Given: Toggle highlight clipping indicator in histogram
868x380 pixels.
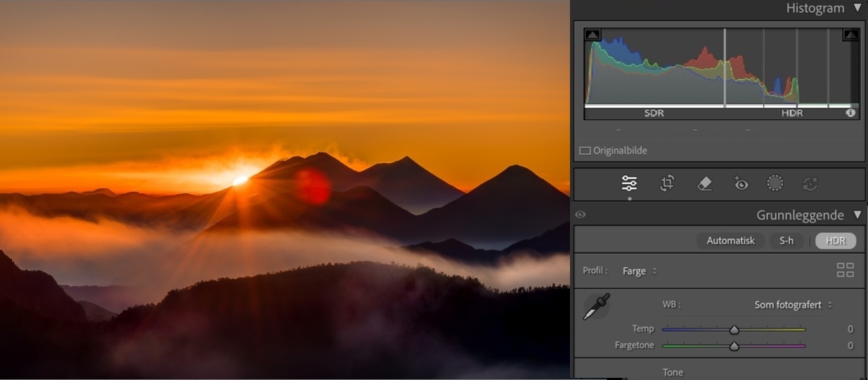Looking at the screenshot, I should pyautogui.click(x=850, y=35).
